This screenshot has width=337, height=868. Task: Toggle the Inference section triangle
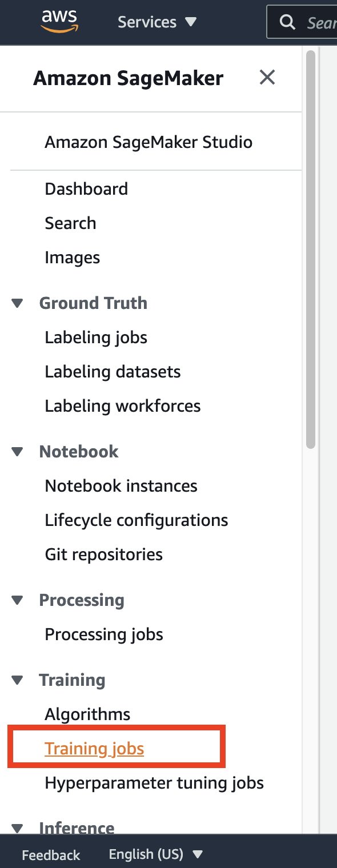click(x=18, y=828)
